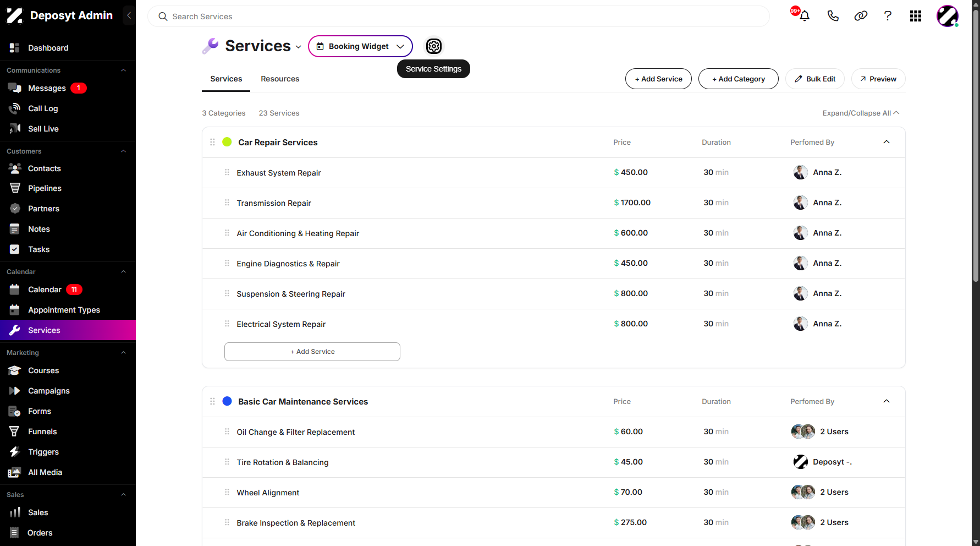This screenshot has width=980, height=546.
Task: Open the Service Settings gear icon
Action: click(434, 46)
